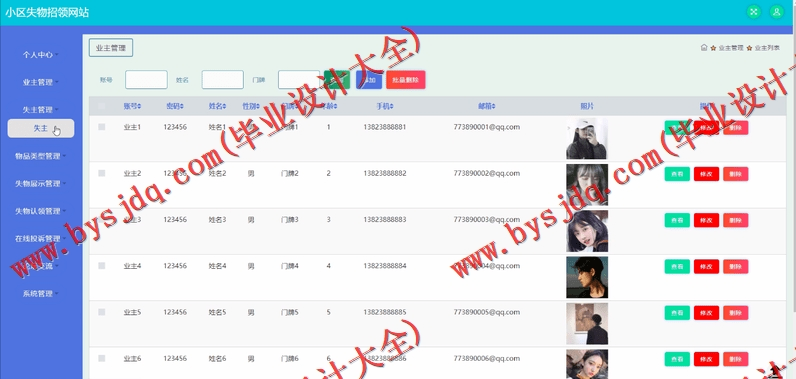The height and width of the screenshot is (379, 796).
Task: Click 删除 for row 业主5
Action: [x=736, y=313]
